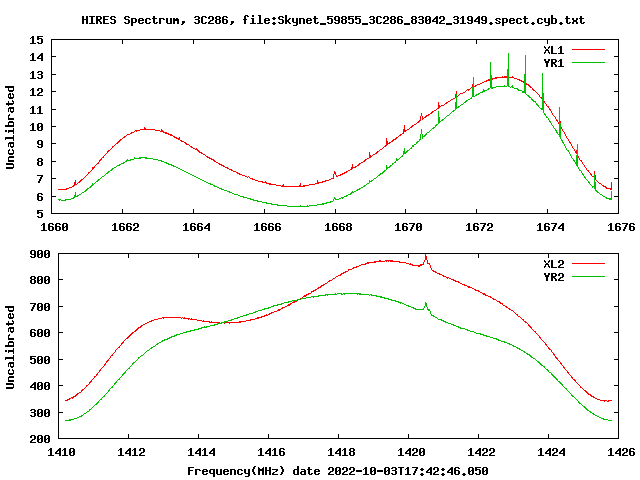Image resolution: width=640 pixels, height=480 pixels.
Task: Click the YR2 legend label
Action: pos(553,277)
